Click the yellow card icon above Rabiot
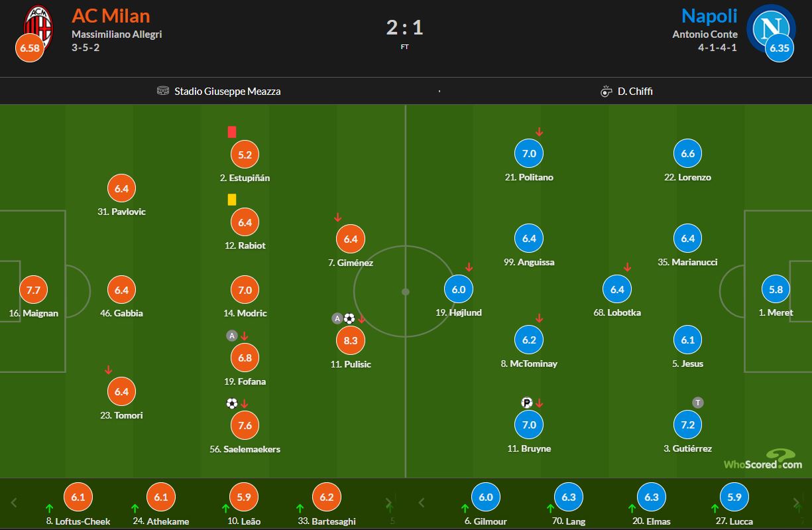This screenshot has height=530, width=812. (x=232, y=199)
